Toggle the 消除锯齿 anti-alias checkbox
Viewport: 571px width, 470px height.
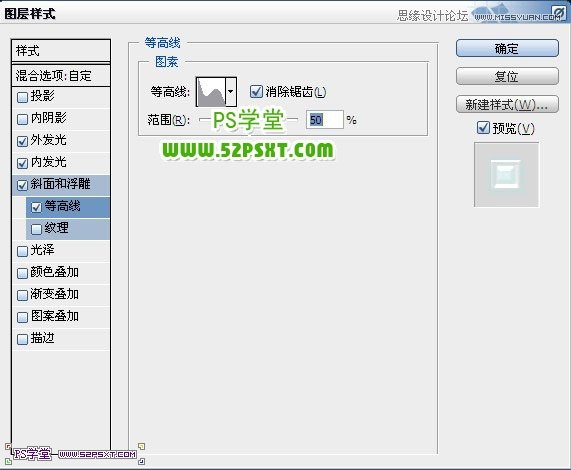point(256,91)
